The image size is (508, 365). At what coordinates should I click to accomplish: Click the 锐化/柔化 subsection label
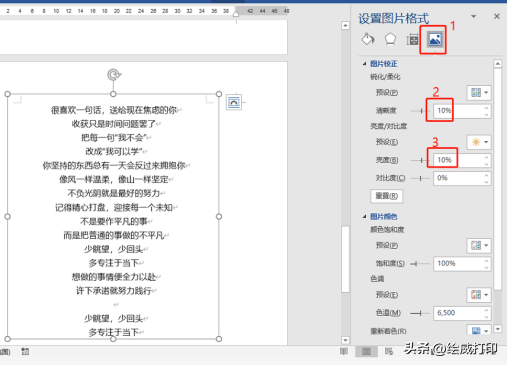(385, 77)
